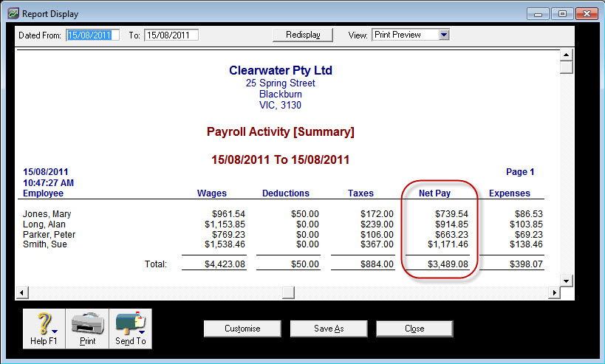Click Parker, Peter net pay $663.23

(451, 235)
